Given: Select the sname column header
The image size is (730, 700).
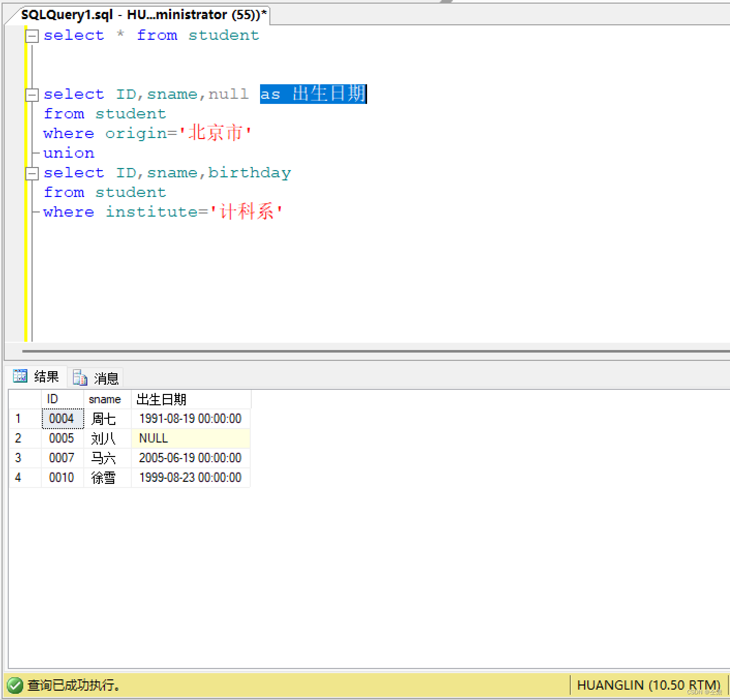Looking at the screenshot, I should pyautogui.click(x=108, y=399).
